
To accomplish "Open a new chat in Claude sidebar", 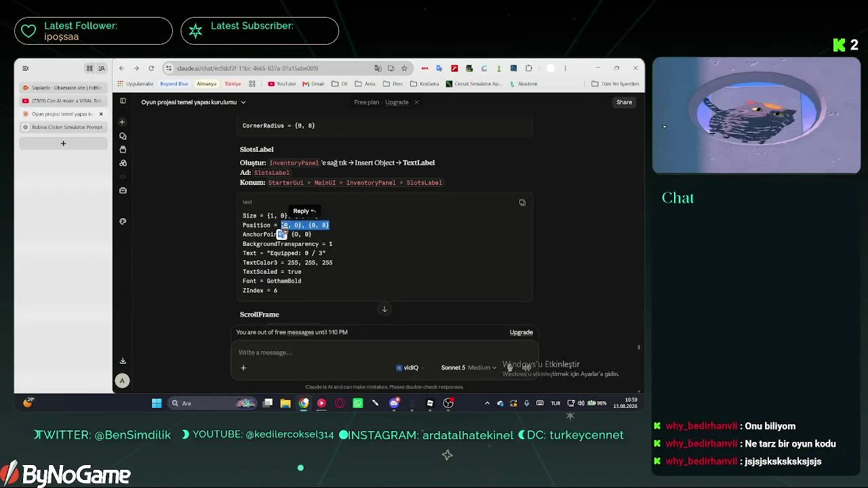I will [122, 122].
